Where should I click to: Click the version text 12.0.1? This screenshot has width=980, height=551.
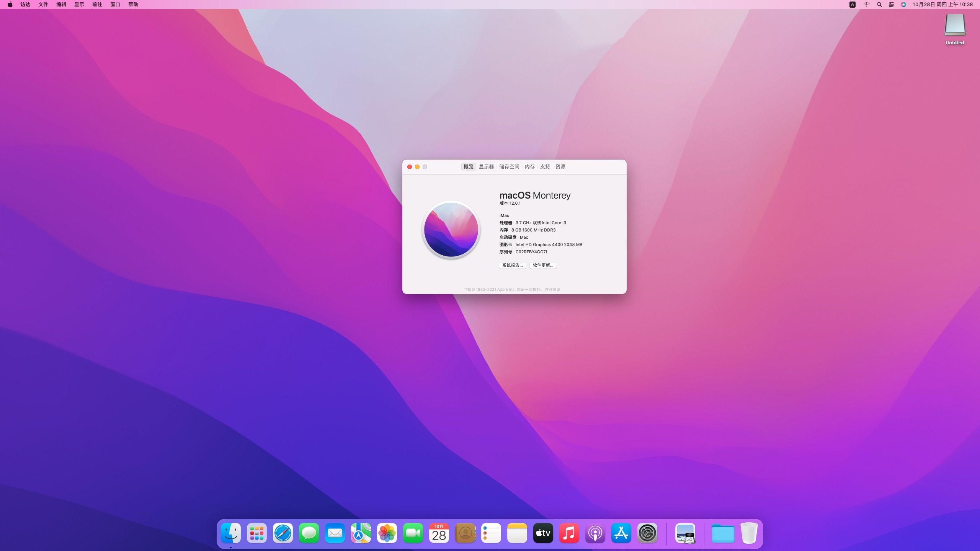(x=515, y=204)
